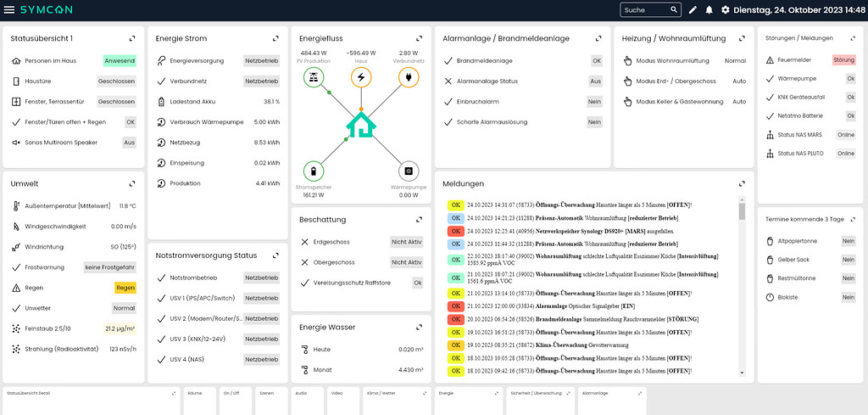Toggle Erdgeschoss Beschattung 'Nicht Aktiv' state
Image resolution: width=868 pixels, height=415 pixels.
coord(406,242)
